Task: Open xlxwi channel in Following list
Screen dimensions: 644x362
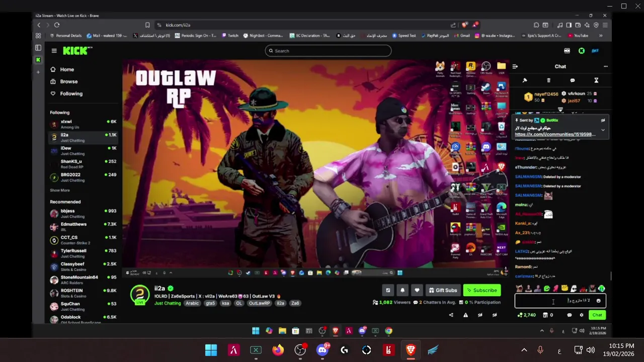Action: point(84,124)
